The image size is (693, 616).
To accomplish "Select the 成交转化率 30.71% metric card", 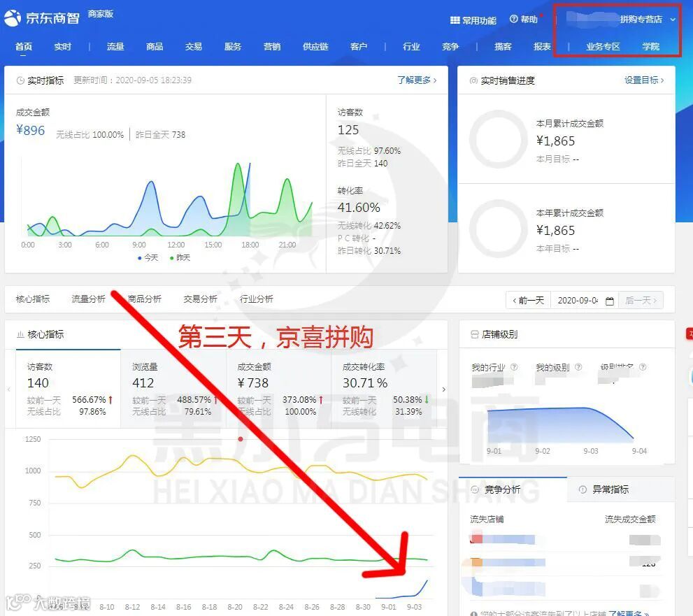I will (x=384, y=389).
